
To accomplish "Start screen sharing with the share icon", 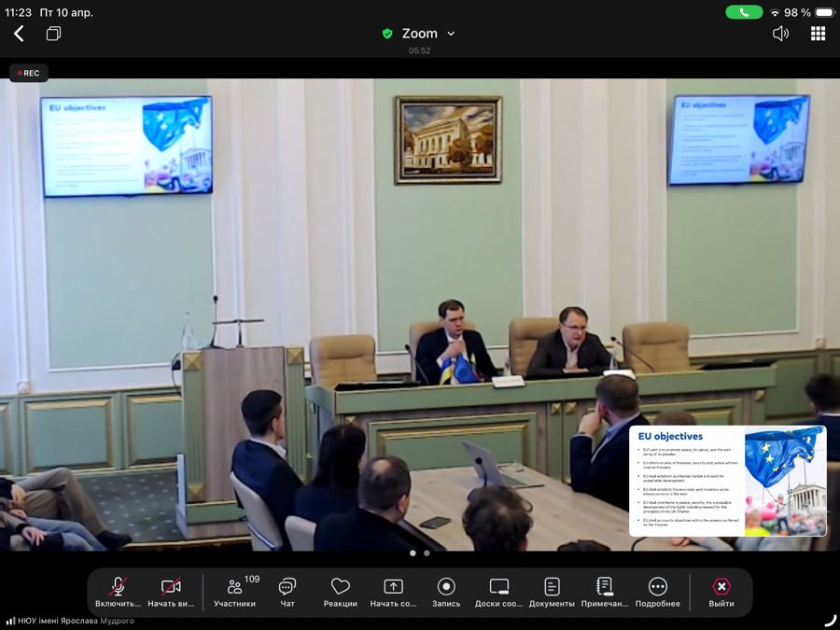I will pyautogui.click(x=393, y=587).
